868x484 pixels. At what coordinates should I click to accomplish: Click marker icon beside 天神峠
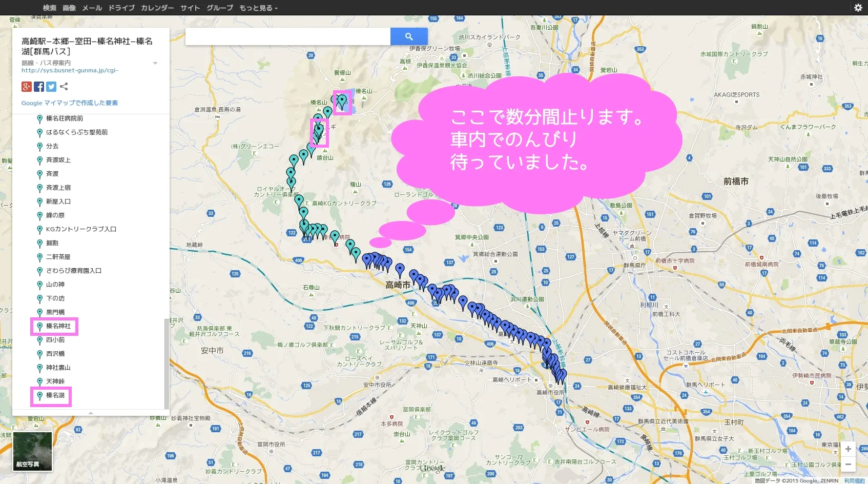(39, 382)
